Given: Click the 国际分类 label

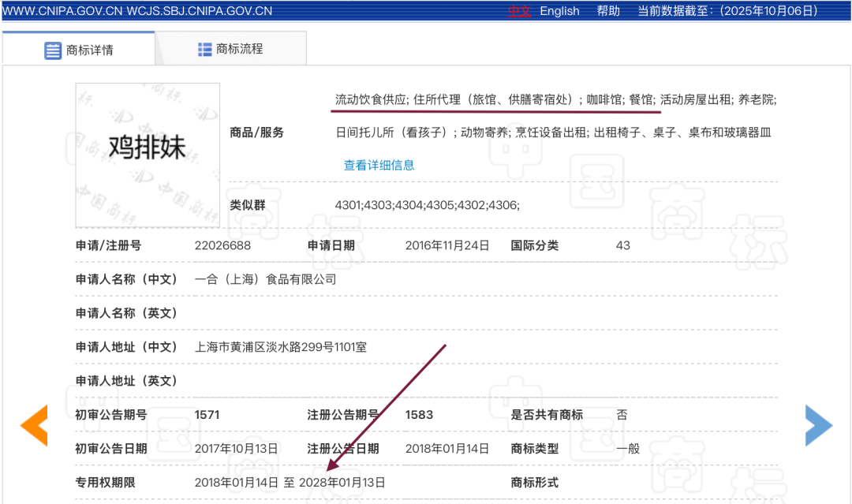Looking at the screenshot, I should (x=534, y=245).
